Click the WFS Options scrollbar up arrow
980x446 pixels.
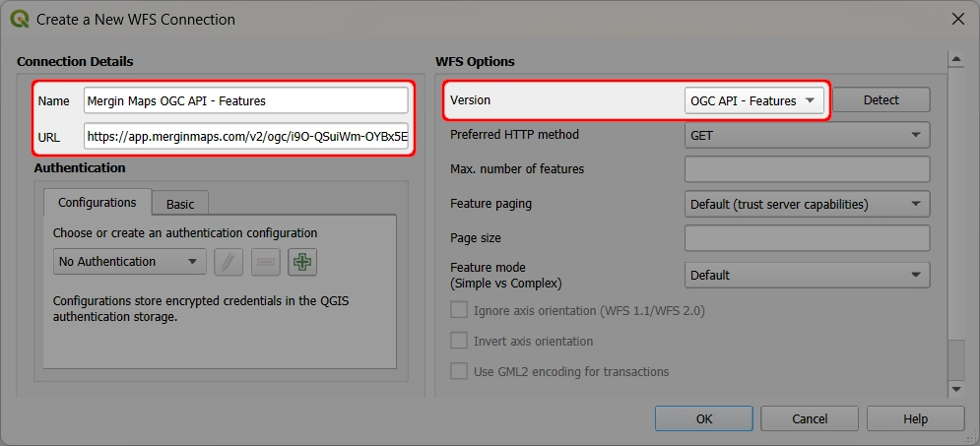[955, 60]
